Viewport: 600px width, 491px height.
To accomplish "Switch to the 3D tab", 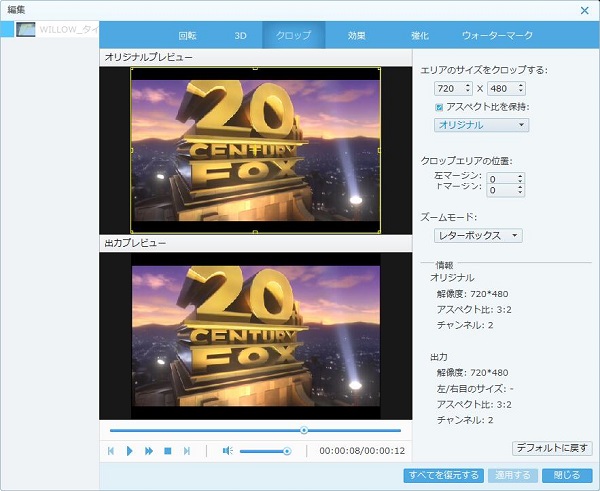I will tap(240, 36).
